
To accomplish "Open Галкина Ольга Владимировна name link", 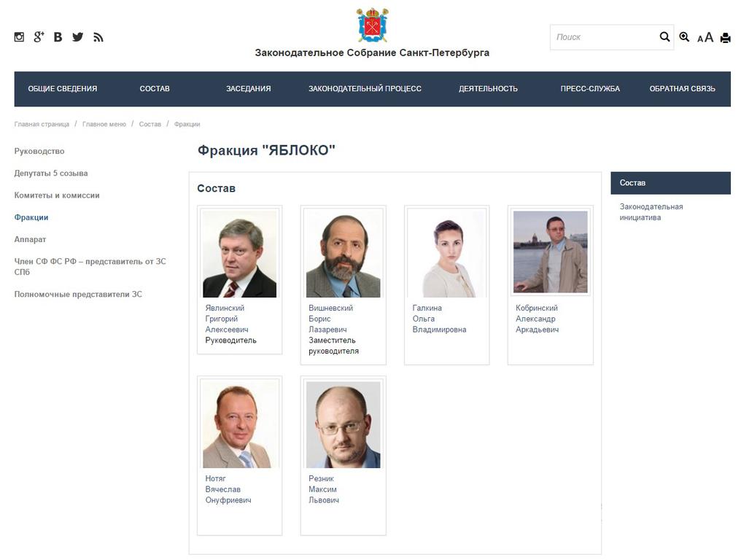I will (x=440, y=319).
